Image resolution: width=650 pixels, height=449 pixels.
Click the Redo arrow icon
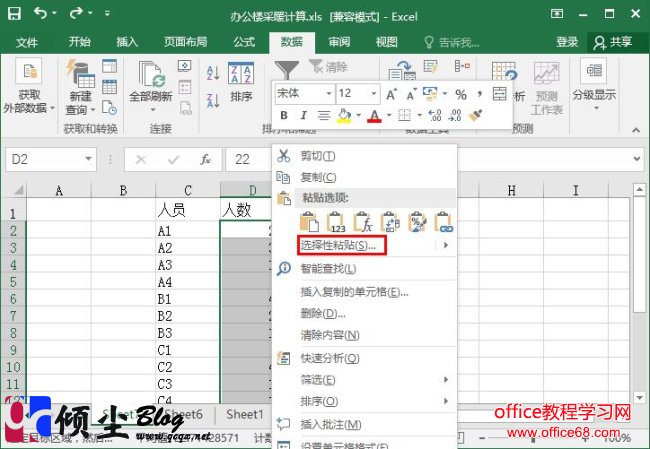[76, 13]
